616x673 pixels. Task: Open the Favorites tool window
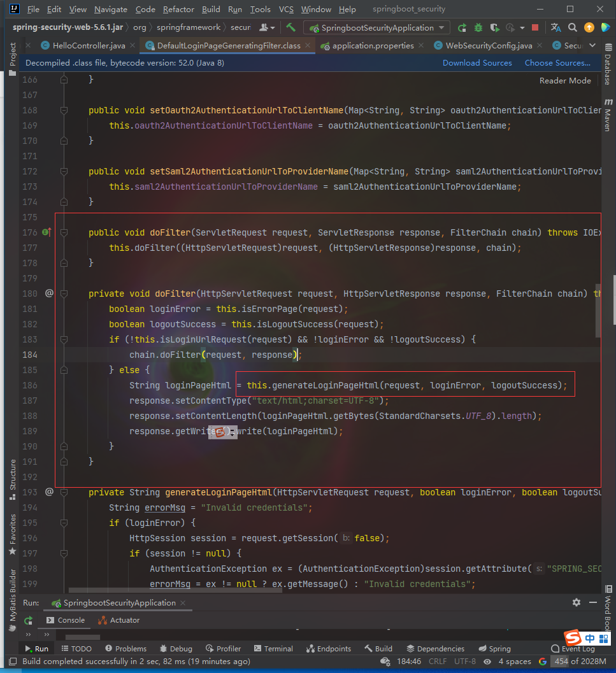[x=13, y=534]
